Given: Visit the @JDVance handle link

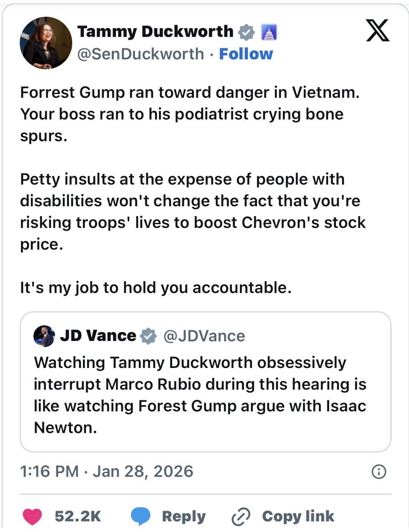Looking at the screenshot, I should tap(204, 336).
